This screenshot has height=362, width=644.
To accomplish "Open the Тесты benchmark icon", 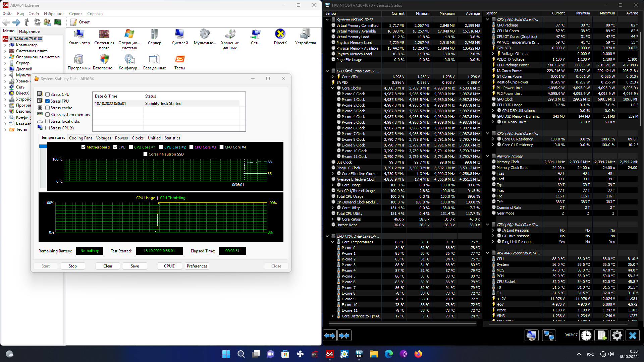I will (179, 59).
